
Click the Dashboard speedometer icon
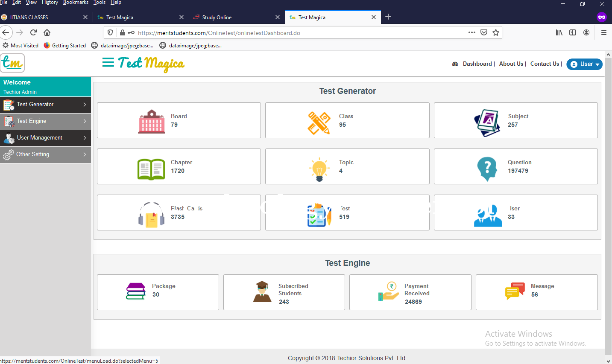[x=455, y=64]
